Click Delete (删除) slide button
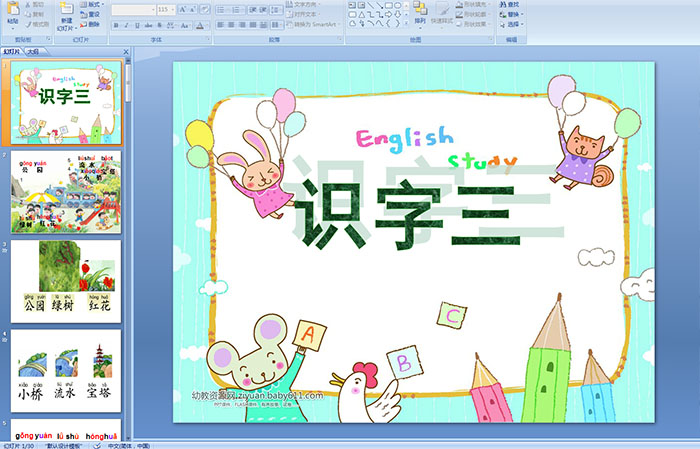This screenshot has width=700, height=449. coord(90,25)
